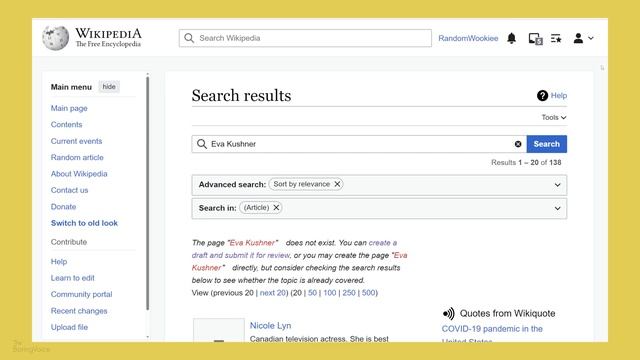Open About Wikipedia link
This screenshot has width=640, height=360.
[79, 174]
